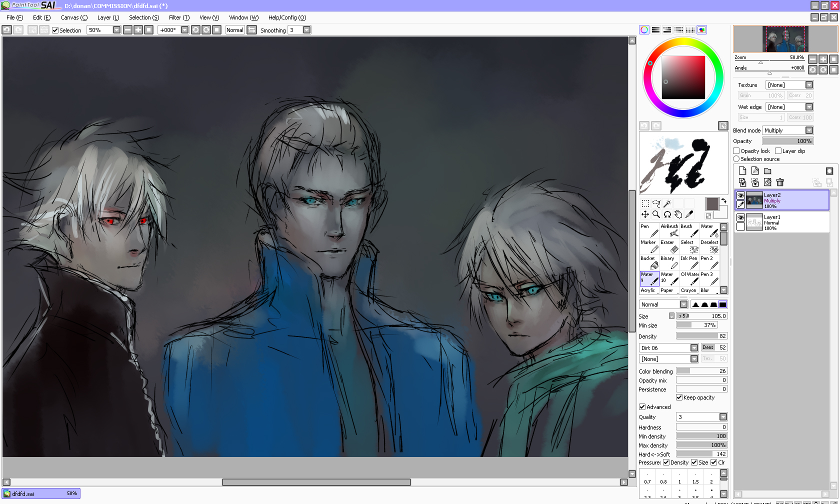The image size is (840, 504).
Task: Uncheck Keep opacity checkbox
Action: point(679,397)
